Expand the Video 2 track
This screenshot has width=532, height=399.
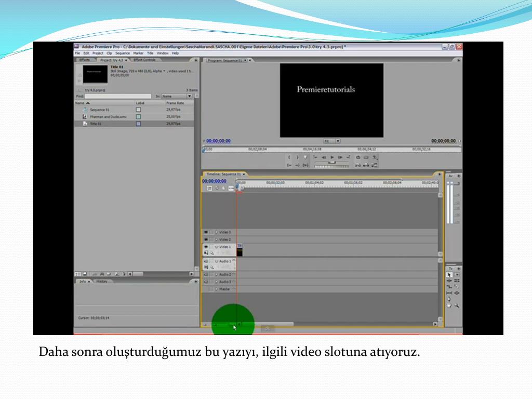(x=217, y=240)
